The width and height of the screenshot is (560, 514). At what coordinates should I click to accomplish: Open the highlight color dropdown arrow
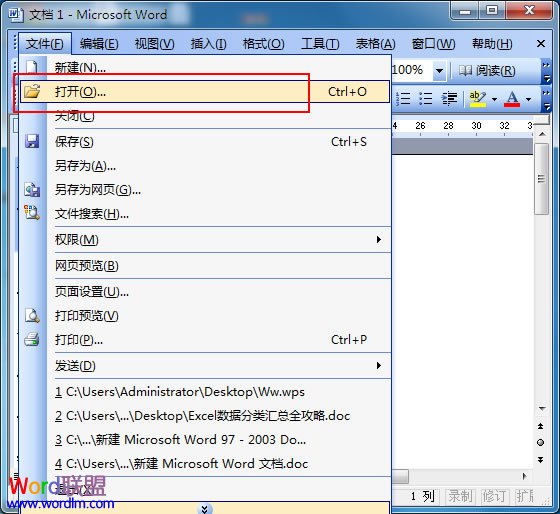pyautogui.click(x=495, y=99)
